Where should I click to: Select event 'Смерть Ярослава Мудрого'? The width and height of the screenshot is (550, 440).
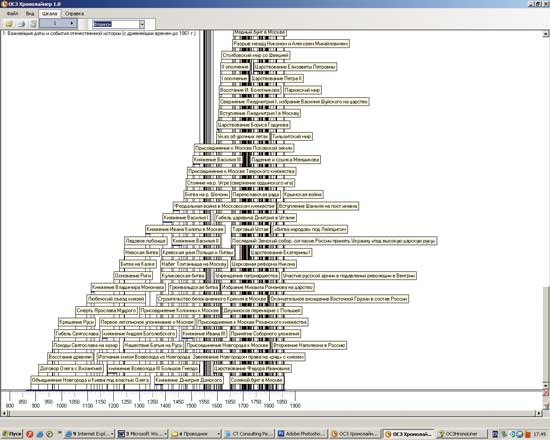click(106, 310)
